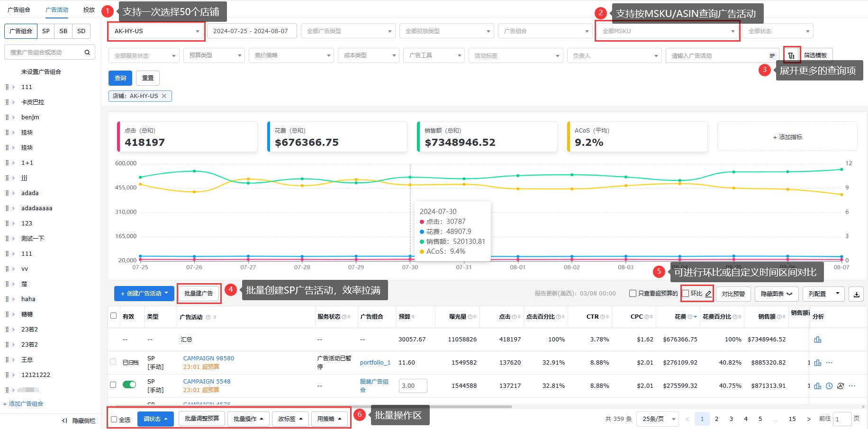Open analysis chart icon for CAMPAIGN 5548
Screen dimensions: 868x429
[818, 386]
